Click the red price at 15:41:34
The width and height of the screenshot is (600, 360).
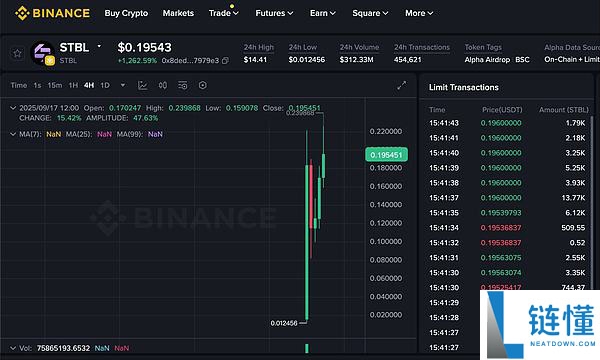(501, 228)
